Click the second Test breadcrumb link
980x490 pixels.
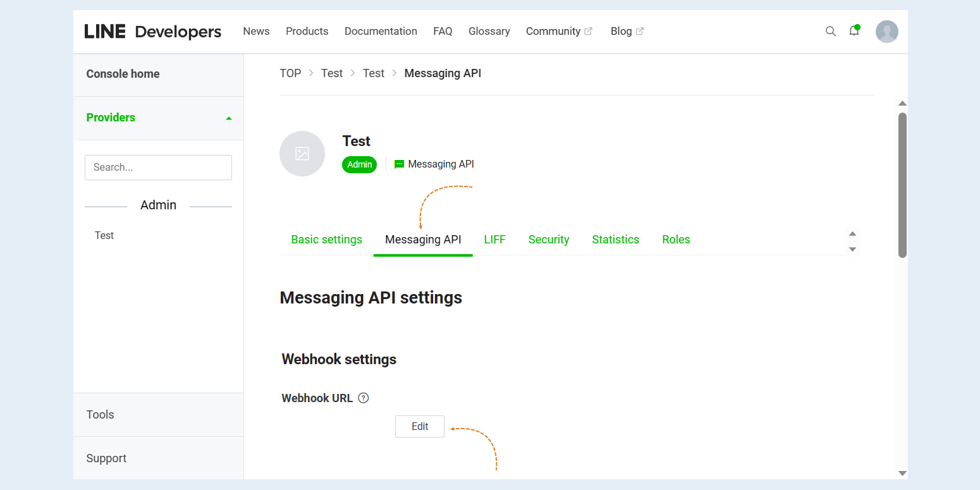pos(374,73)
